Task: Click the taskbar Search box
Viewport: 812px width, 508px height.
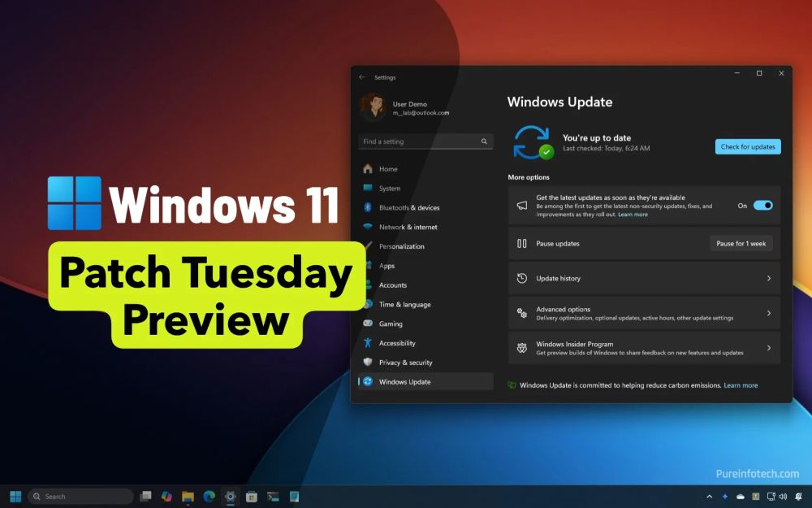Action: click(x=80, y=497)
